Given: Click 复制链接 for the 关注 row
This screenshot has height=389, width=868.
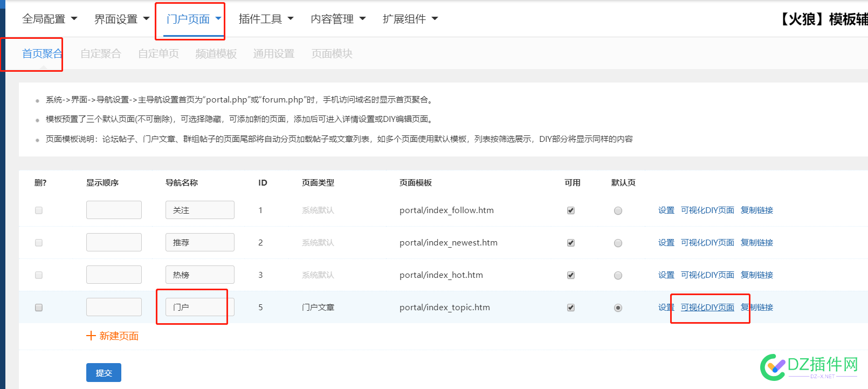Looking at the screenshot, I should [757, 210].
